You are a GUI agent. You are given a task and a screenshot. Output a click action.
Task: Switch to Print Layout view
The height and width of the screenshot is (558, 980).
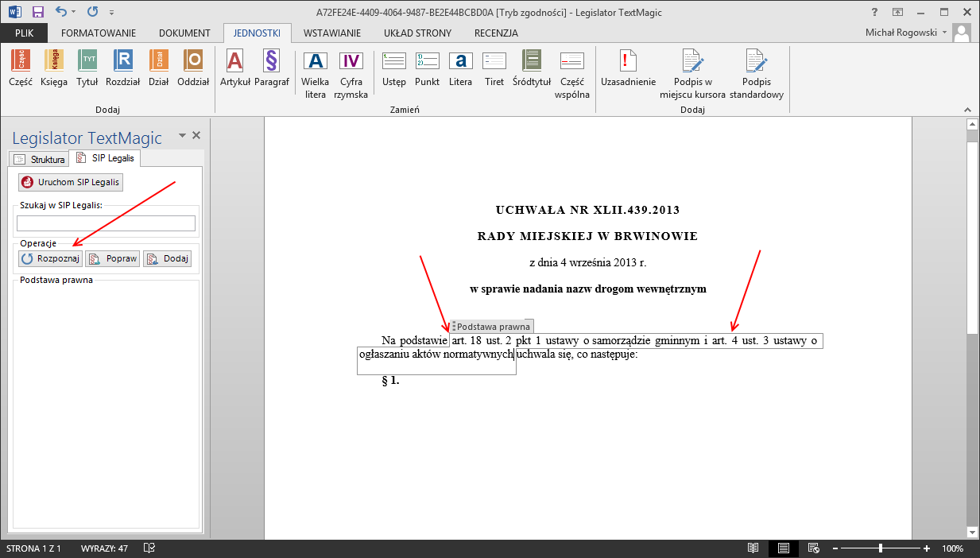784,548
